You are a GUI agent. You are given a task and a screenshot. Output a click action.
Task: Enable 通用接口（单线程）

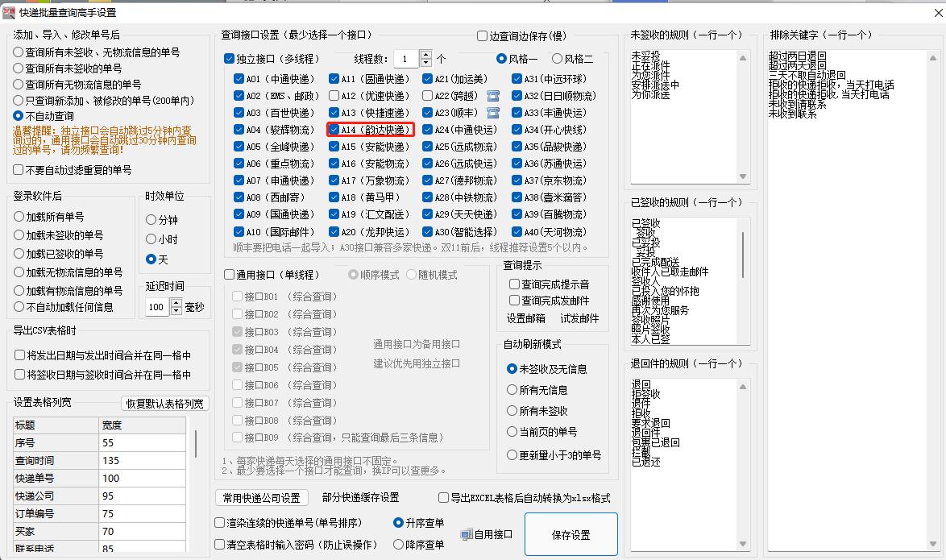230,273
